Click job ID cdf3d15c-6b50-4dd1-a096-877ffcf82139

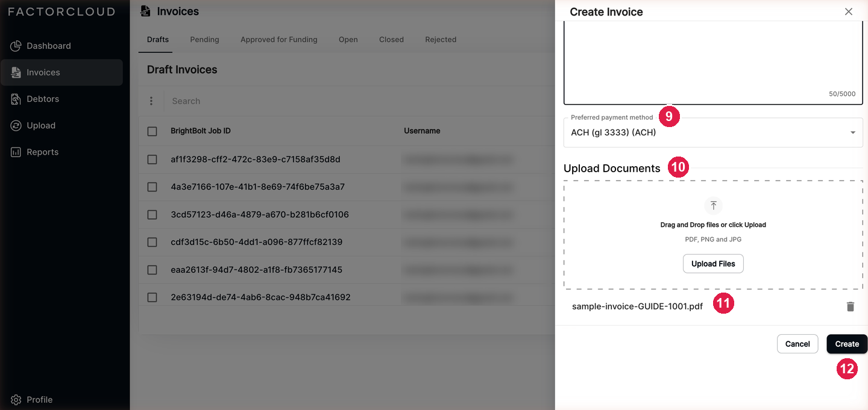click(x=257, y=242)
